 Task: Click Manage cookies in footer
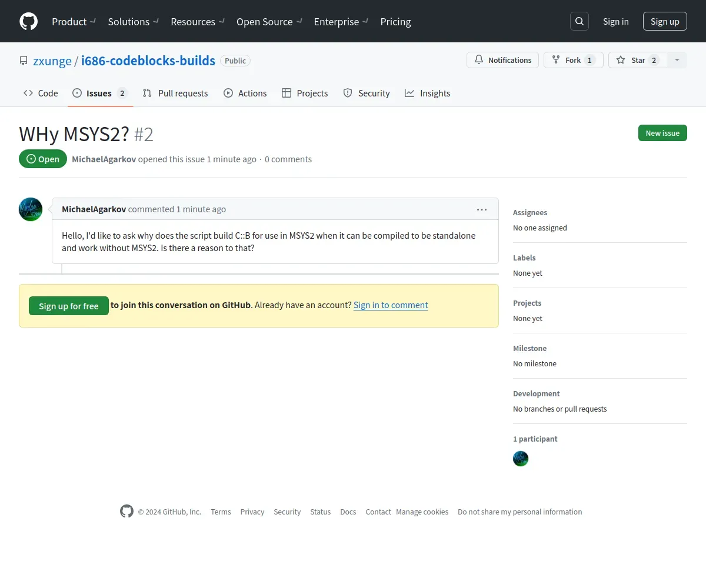pyautogui.click(x=422, y=512)
